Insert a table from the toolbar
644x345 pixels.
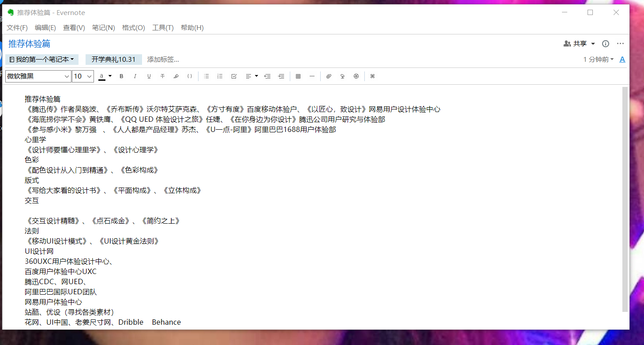point(298,76)
